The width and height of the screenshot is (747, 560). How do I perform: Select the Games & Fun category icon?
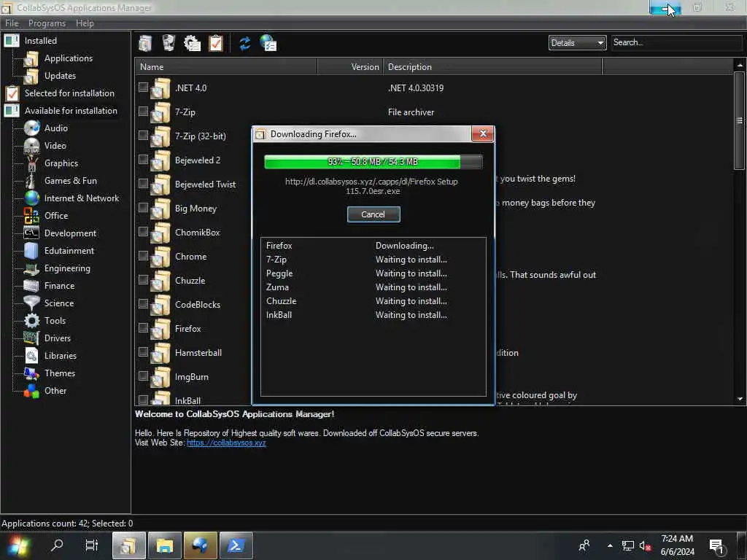click(x=31, y=181)
